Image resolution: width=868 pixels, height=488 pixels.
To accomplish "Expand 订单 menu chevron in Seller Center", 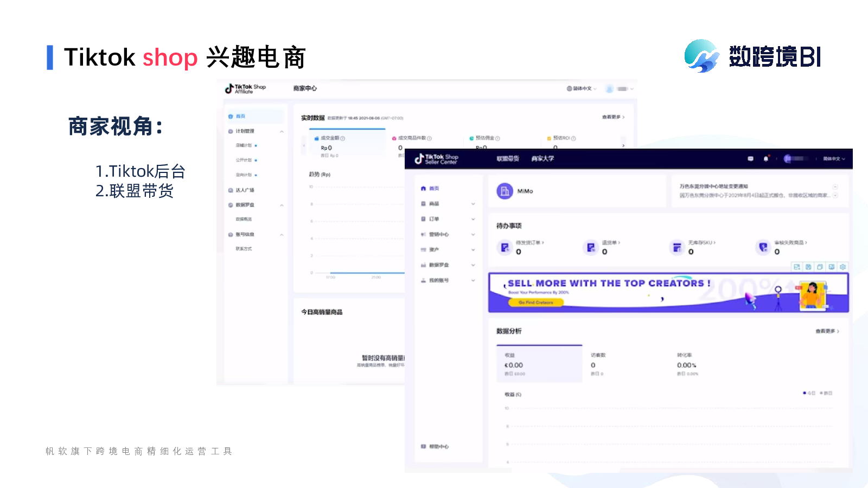I will 473,219.
